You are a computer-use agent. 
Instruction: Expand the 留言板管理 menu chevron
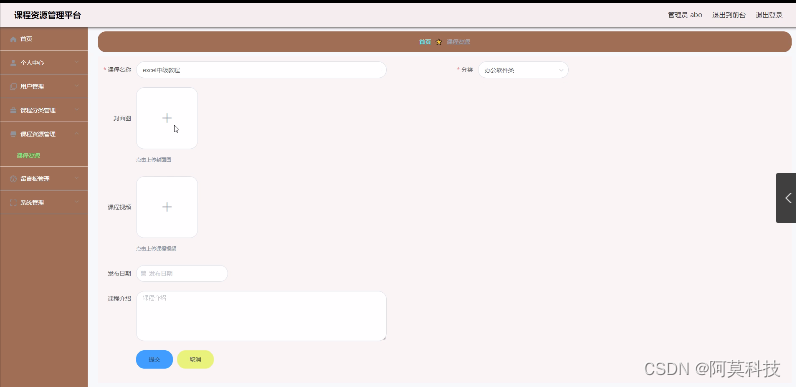tap(77, 178)
